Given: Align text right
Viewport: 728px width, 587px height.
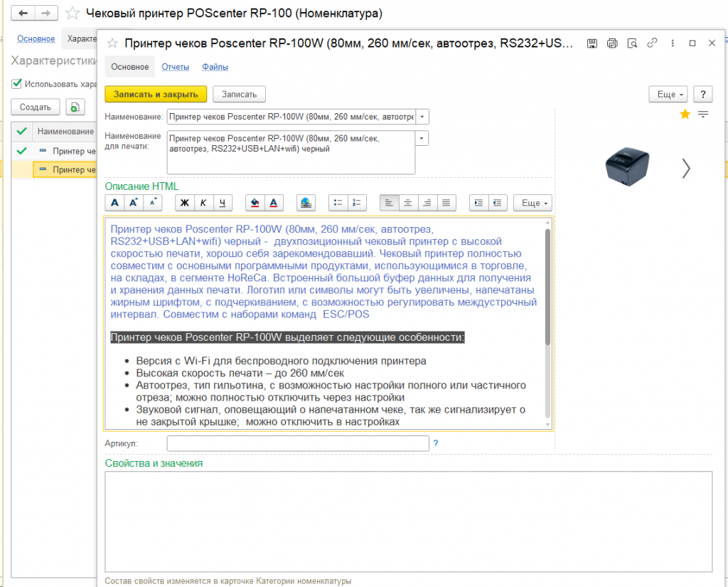Looking at the screenshot, I should click(x=427, y=203).
